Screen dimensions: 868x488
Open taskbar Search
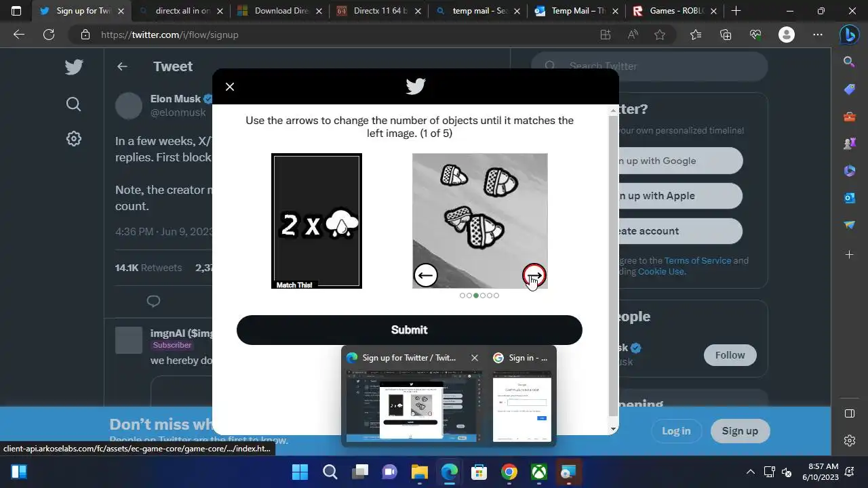(330, 472)
